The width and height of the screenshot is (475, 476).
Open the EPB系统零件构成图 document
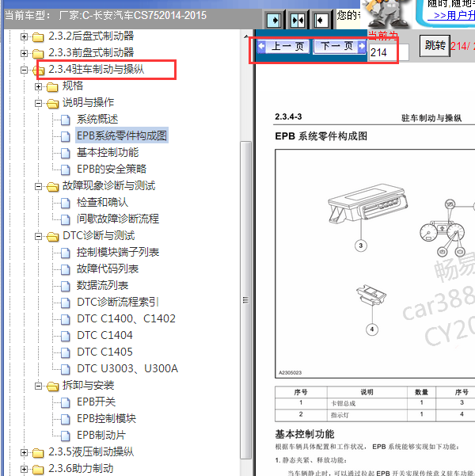click(121, 135)
